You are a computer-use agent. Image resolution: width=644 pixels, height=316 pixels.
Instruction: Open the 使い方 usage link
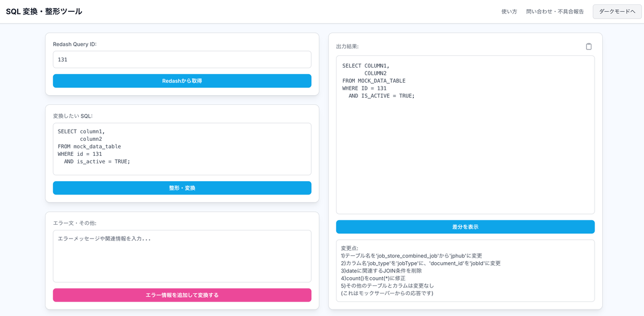point(509,11)
